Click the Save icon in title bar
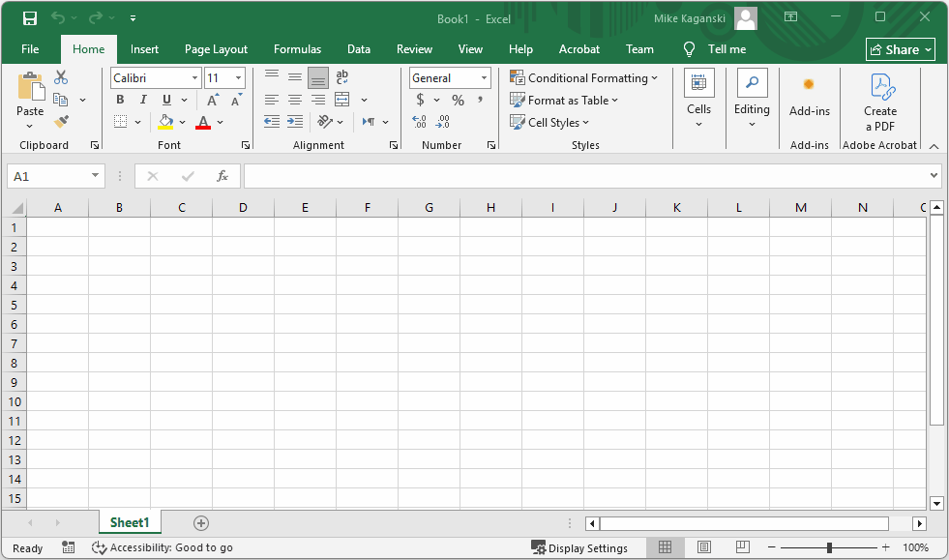 [x=30, y=18]
